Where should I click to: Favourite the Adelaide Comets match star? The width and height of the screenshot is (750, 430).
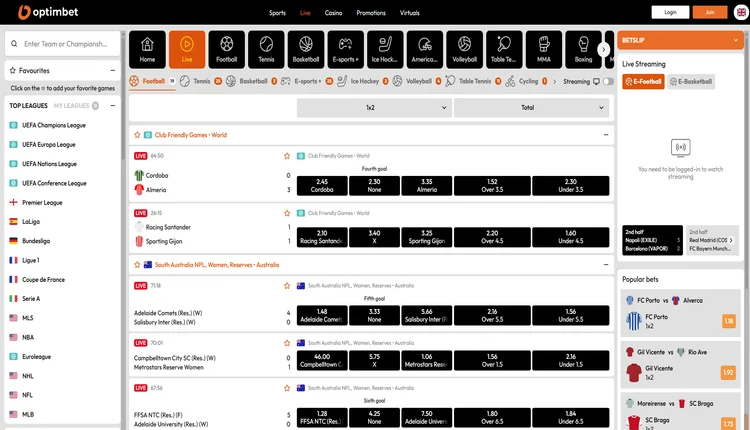287,286
